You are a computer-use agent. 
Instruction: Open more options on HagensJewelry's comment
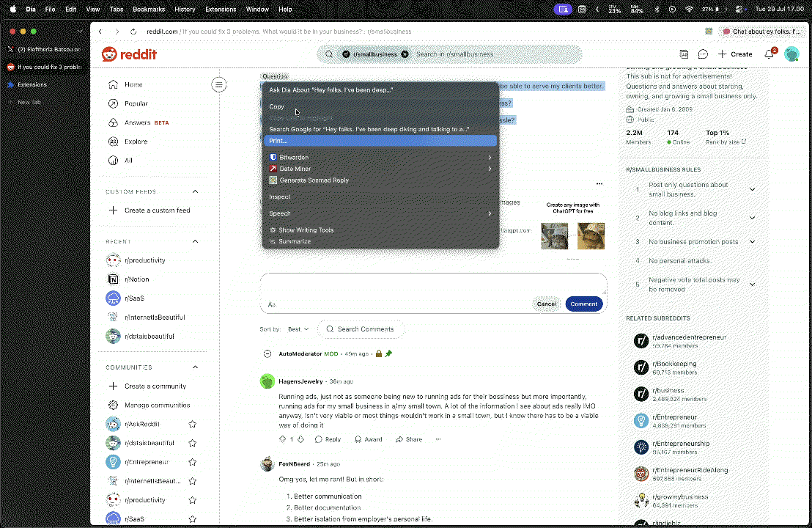pyautogui.click(x=438, y=439)
